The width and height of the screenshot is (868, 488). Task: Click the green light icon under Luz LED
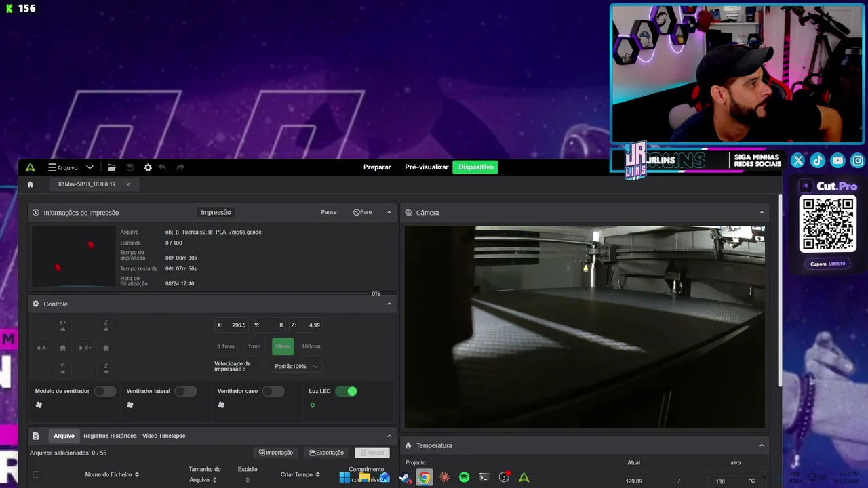[313, 405]
